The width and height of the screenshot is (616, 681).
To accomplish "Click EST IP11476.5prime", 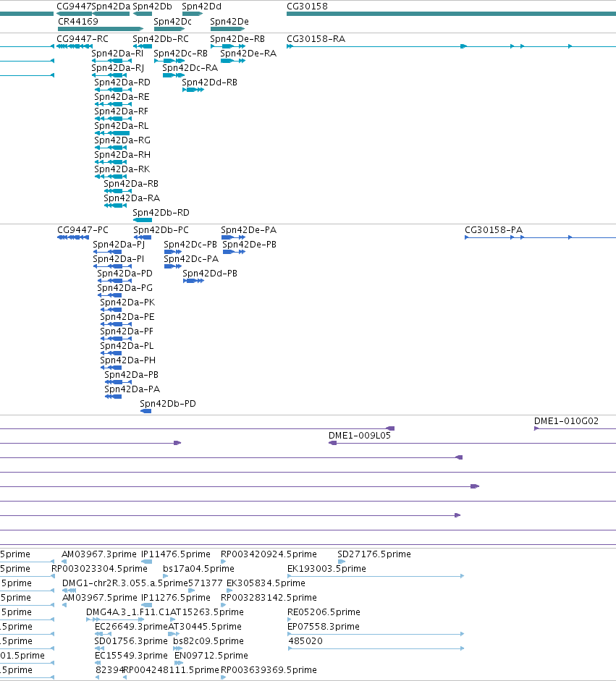I will [176, 554].
